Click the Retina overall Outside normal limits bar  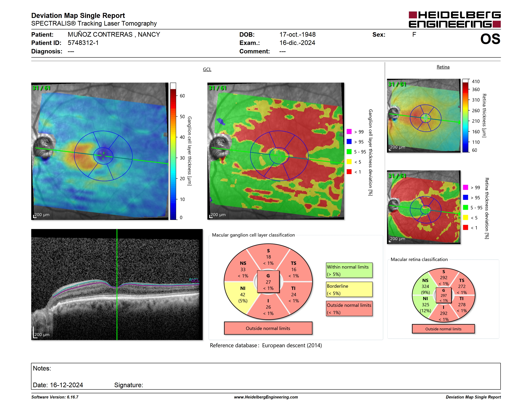[443, 329]
